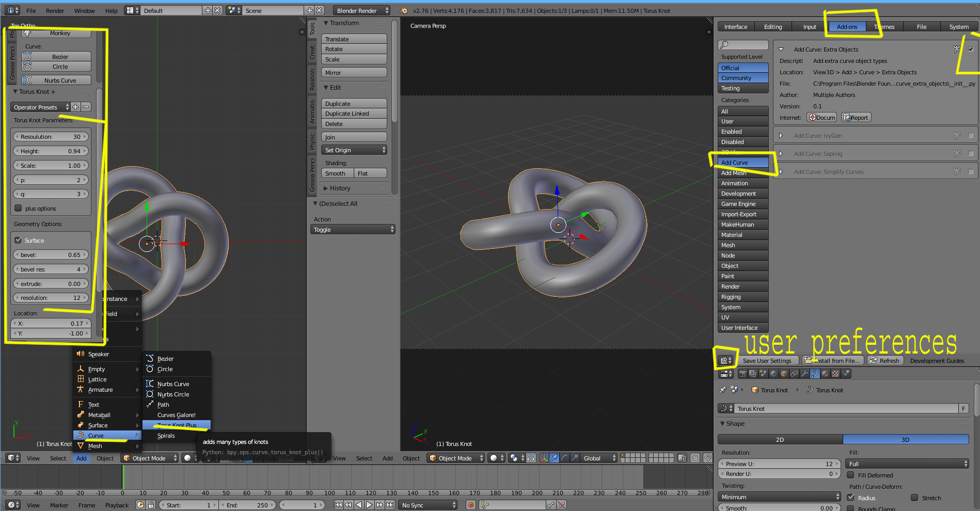Click the Duplicate Linked button
This screenshot has width=980, height=511.
point(354,114)
